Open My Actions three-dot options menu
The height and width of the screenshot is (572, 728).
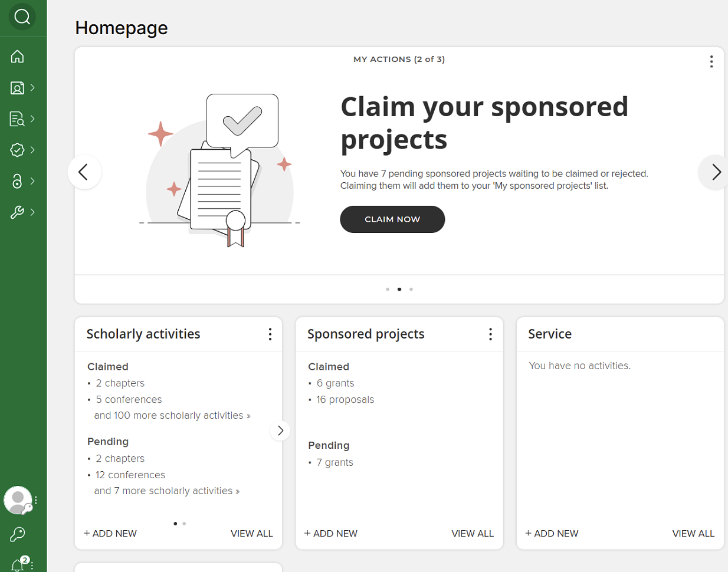coord(711,61)
